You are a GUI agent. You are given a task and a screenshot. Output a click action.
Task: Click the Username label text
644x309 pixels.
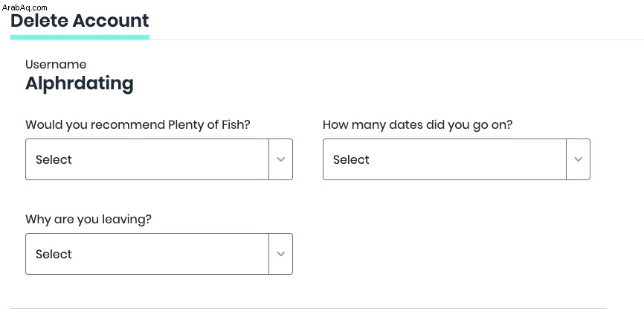coord(56,64)
